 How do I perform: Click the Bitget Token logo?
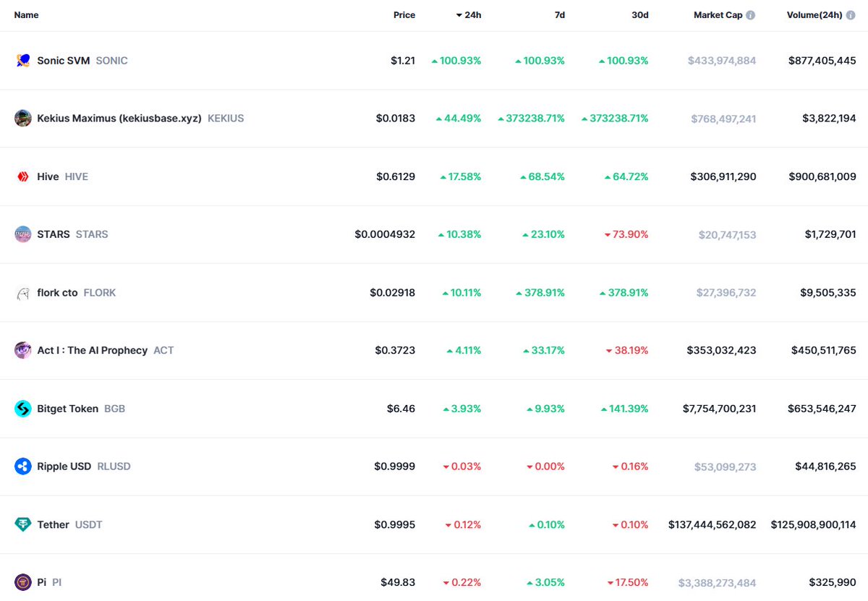[x=23, y=409]
